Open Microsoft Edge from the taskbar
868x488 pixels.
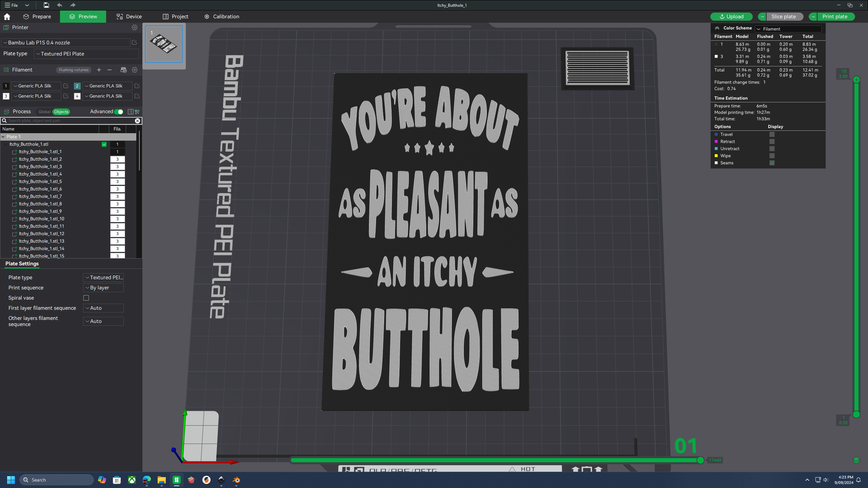tap(146, 480)
